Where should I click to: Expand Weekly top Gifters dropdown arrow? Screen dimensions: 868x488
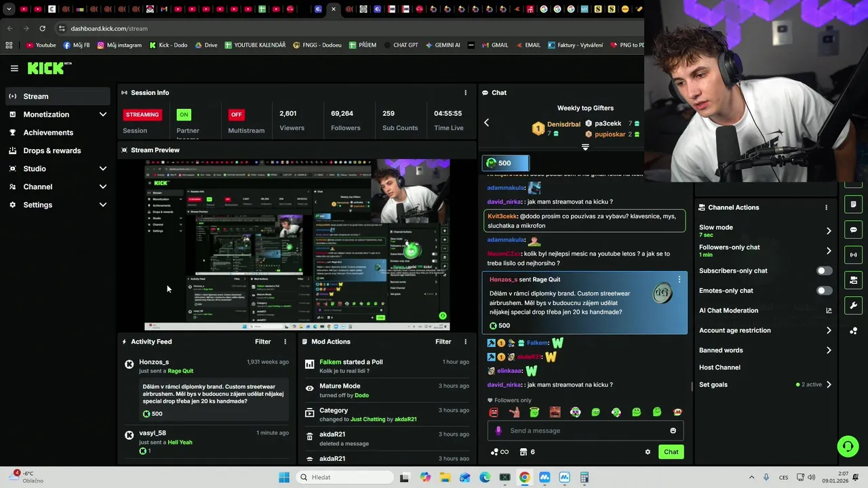(x=585, y=147)
